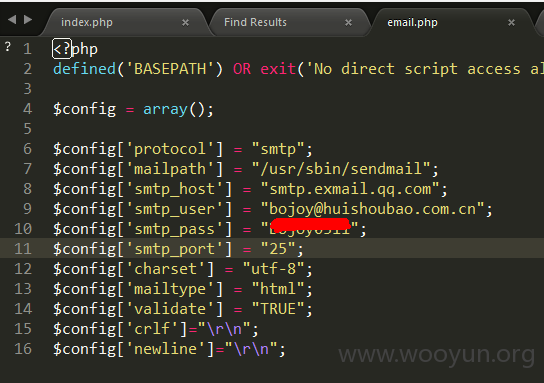
Task: Click line number 2 in gutter
Action: [27, 69]
